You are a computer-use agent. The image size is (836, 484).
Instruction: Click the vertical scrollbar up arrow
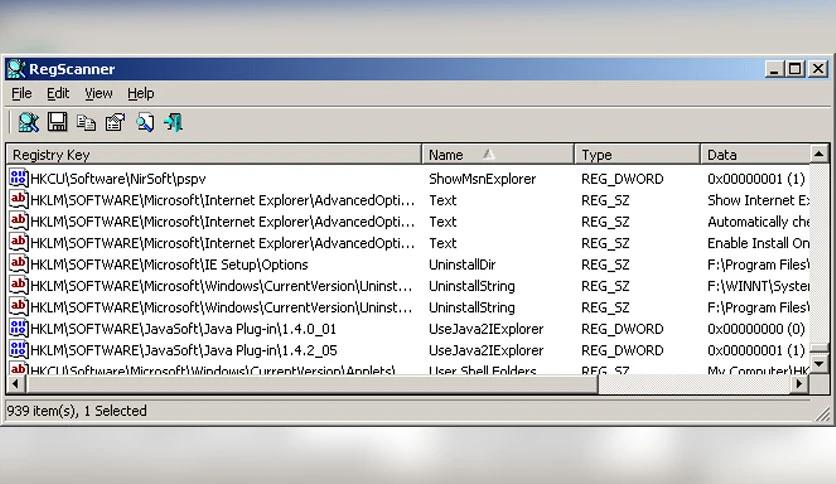[819, 154]
